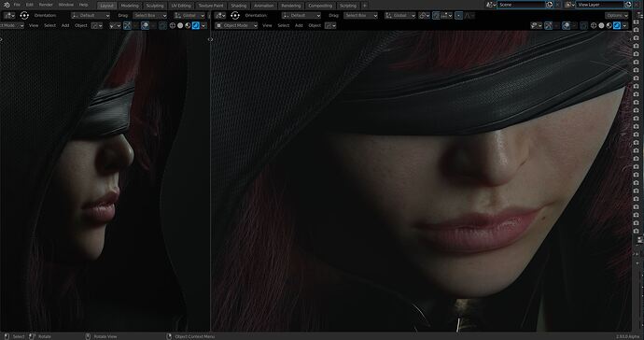The image size is (644, 340).
Task: Open Object menu in left viewport header
Action: (81, 25)
